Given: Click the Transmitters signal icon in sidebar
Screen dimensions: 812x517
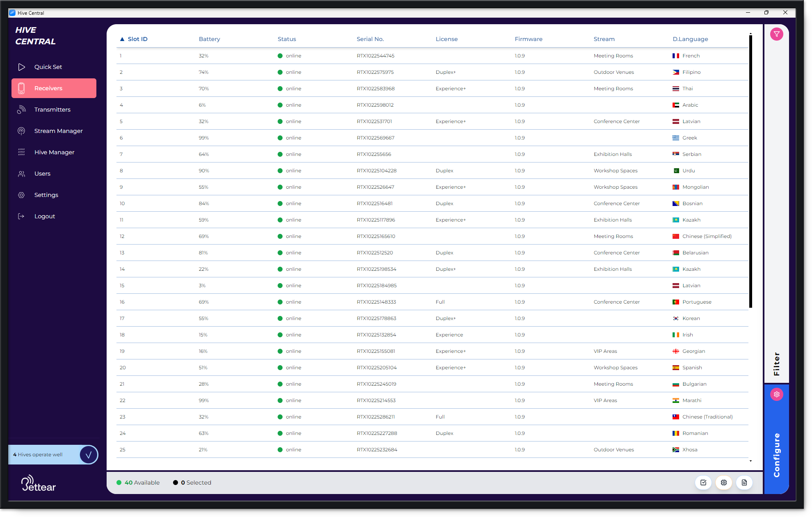Looking at the screenshot, I should (21, 110).
